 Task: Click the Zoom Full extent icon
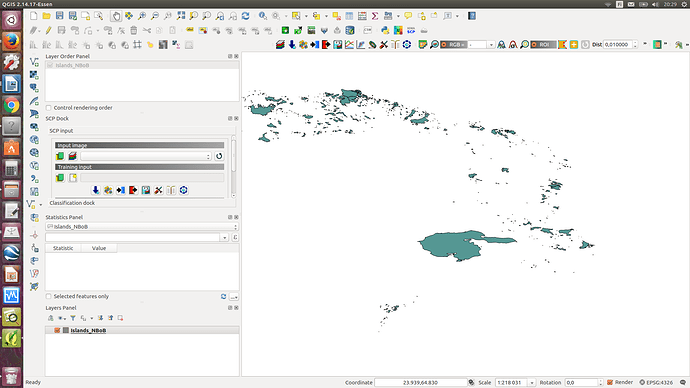tap(181, 16)
